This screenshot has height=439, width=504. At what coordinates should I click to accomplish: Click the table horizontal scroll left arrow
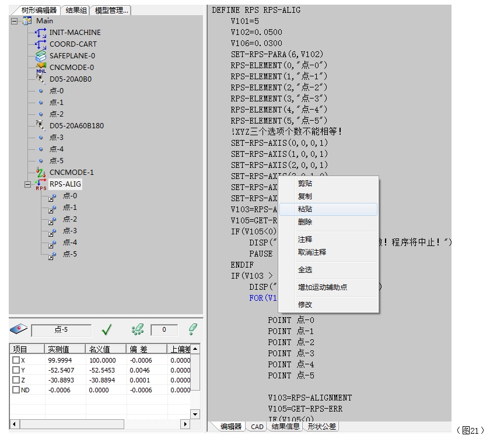point(14,424)
